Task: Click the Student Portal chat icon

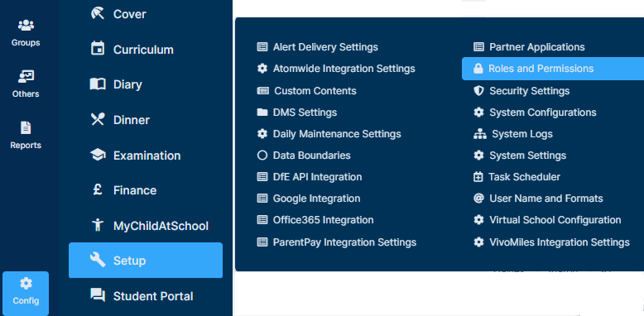Action: pos(98,295)
